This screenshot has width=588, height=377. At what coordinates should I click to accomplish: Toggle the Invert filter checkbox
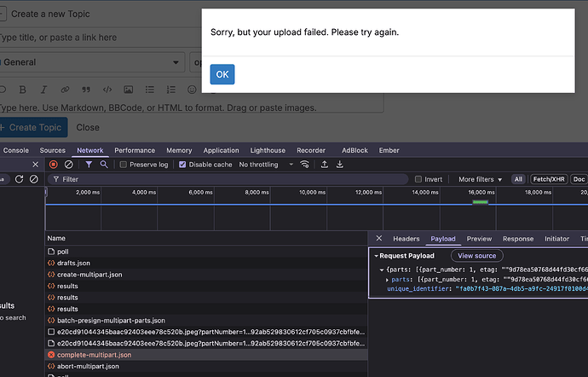pos(418,179)
